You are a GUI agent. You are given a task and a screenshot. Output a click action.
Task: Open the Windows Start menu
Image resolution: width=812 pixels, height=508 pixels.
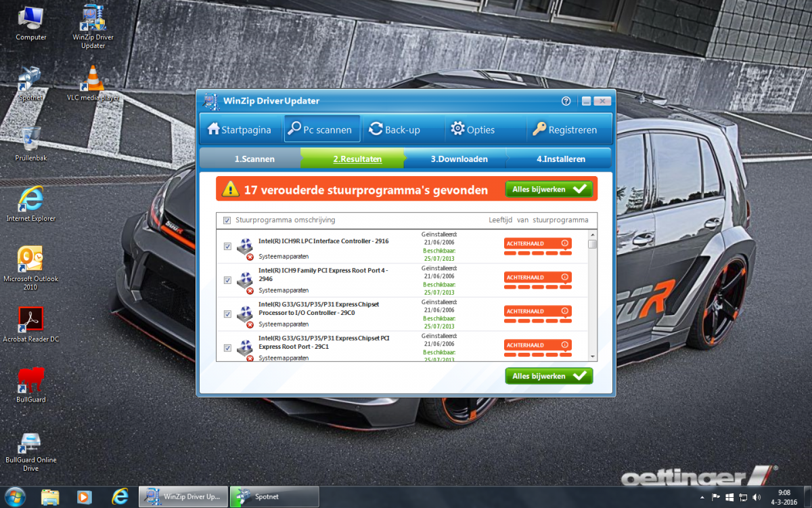[x=14, y=496]
